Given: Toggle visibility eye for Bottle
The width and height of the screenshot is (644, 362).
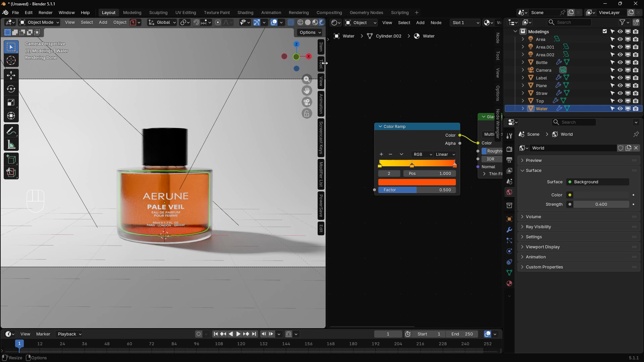Looking at the screenshot, I should click(x=620, y=62).
